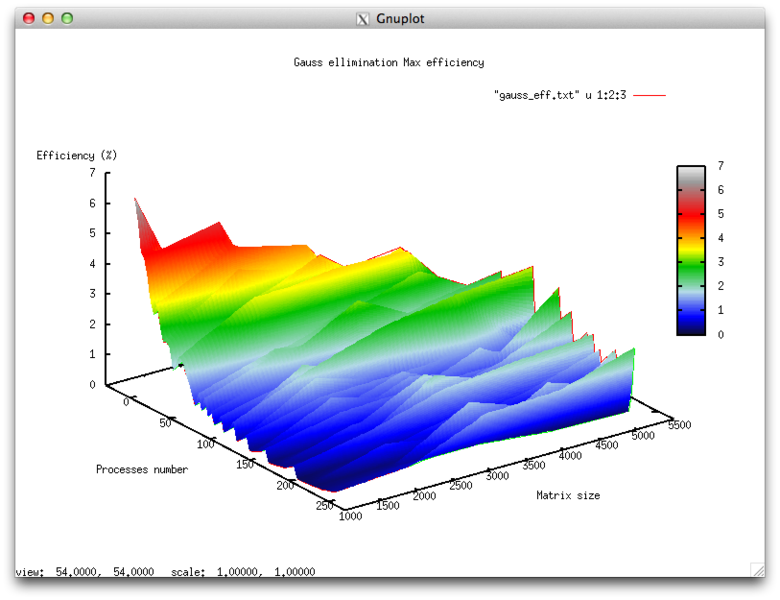Screen dimensions: 780x600
Task: Click the X11 icon in title bar
Action: click(x=363, y=19)
